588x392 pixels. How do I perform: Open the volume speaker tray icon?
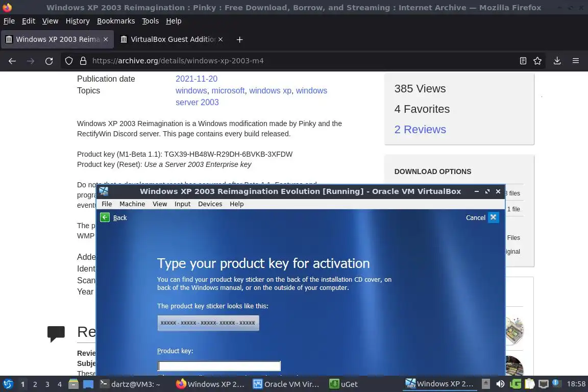point(500,384)
